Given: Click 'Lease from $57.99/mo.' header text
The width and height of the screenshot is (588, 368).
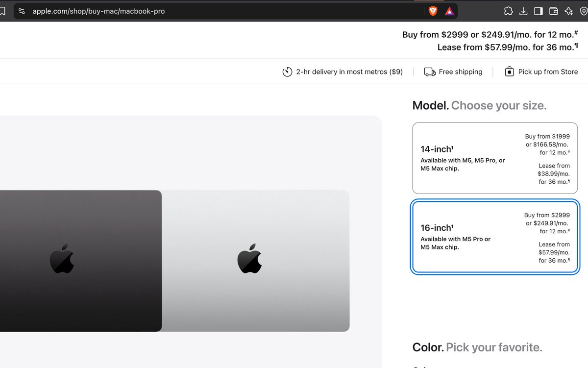Looking at the screenshot, I should point(484,48).
